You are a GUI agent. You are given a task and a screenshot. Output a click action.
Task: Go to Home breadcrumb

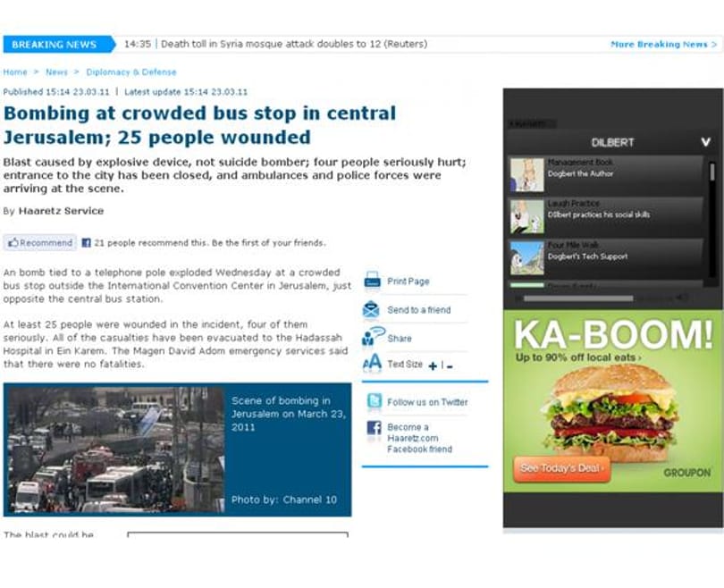(15, 72)
